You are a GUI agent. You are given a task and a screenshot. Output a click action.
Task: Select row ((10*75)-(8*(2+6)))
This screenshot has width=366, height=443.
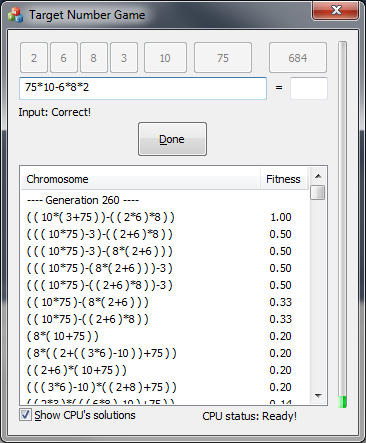(165, 302)
